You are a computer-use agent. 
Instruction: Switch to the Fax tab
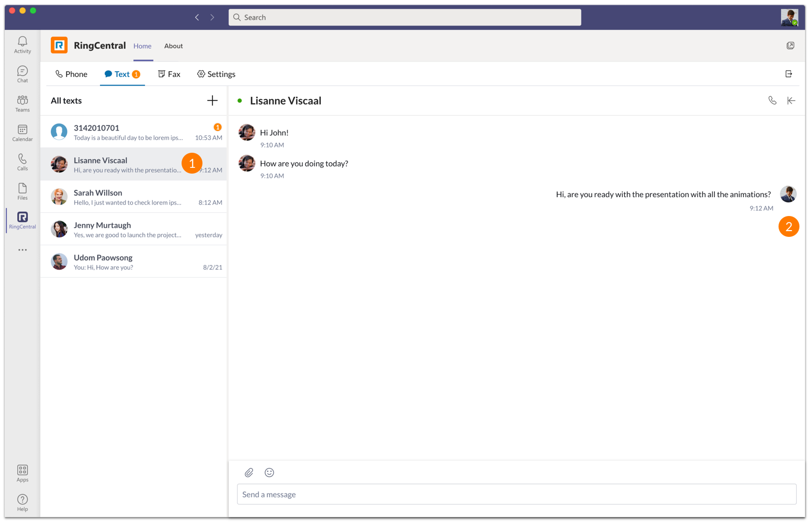[x=169, y=74]
